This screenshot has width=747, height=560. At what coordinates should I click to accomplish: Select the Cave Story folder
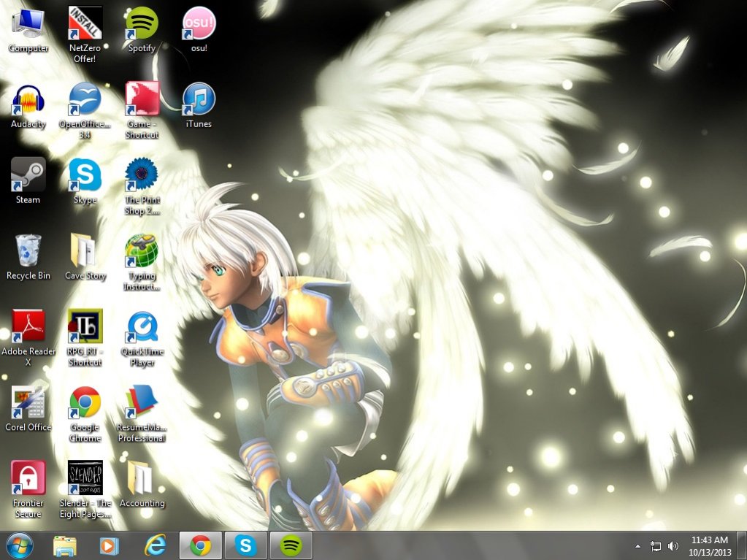point(85,257)
